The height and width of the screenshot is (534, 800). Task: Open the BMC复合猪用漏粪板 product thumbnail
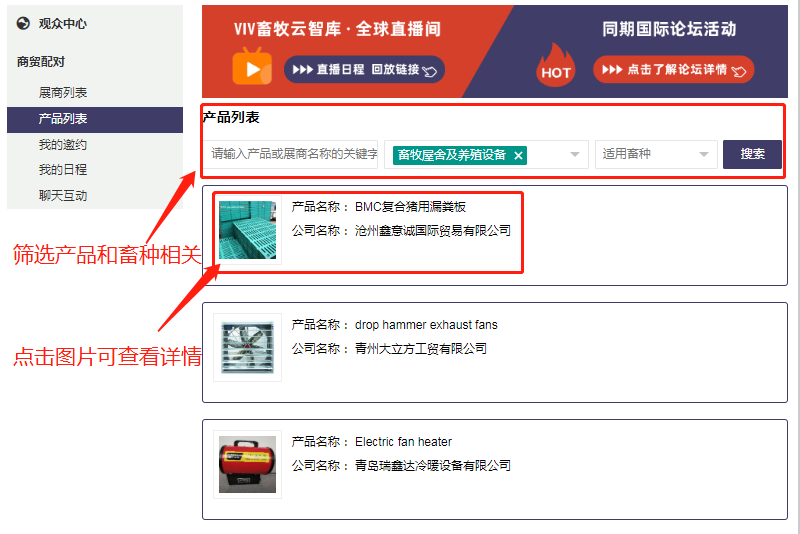click(247, 230)
